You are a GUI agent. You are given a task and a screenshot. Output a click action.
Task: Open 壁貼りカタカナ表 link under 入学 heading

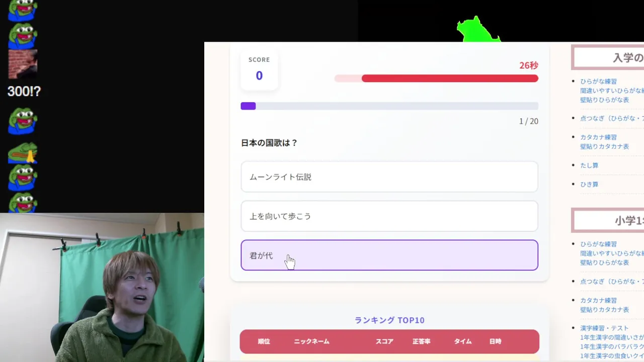pyautogui.click(x=604, y=146)
